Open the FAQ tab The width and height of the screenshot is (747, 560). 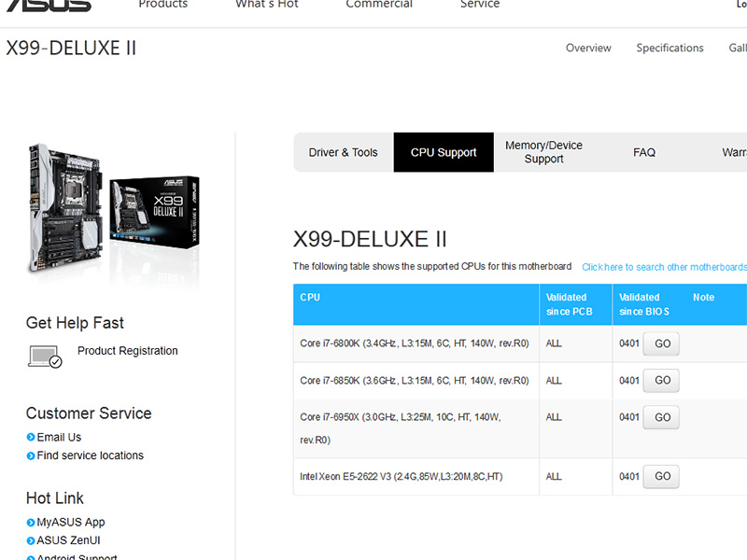coord(644,152)
